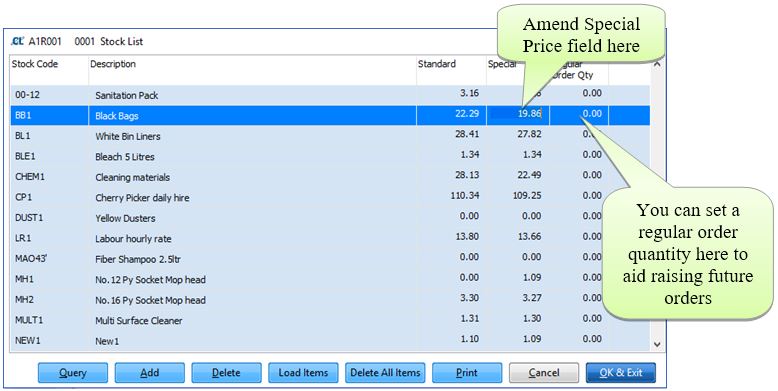
Task: Click the Delete button
Action: [x=226, y=373]
